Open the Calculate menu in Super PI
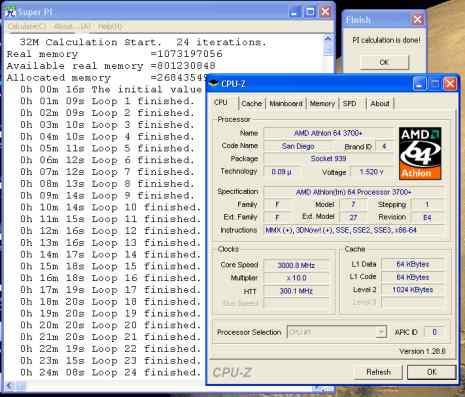This screenshot has height=397, width=465. [27, 26]
